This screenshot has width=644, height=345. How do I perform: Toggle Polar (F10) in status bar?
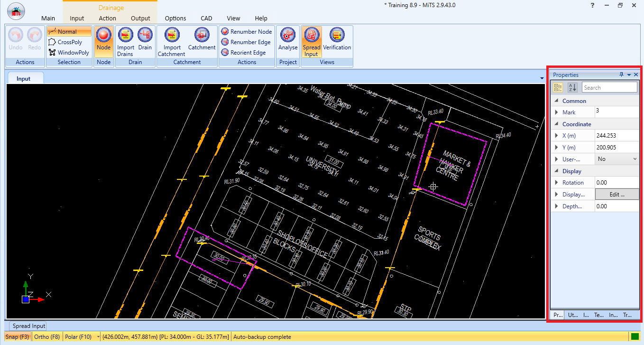click(x=79, y=337)
